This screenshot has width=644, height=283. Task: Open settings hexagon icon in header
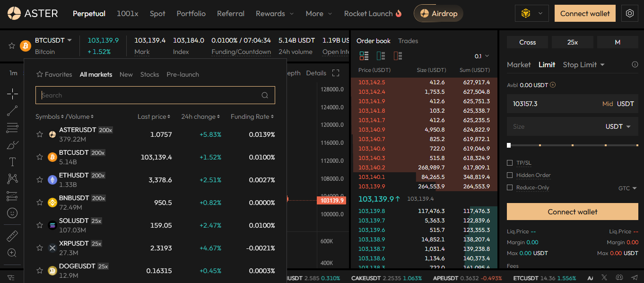click(629, 14)
